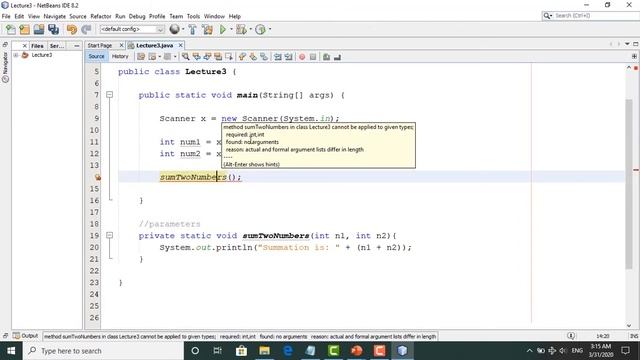Open the Output window button
The image size is (640, 360).
pos(25,336)
